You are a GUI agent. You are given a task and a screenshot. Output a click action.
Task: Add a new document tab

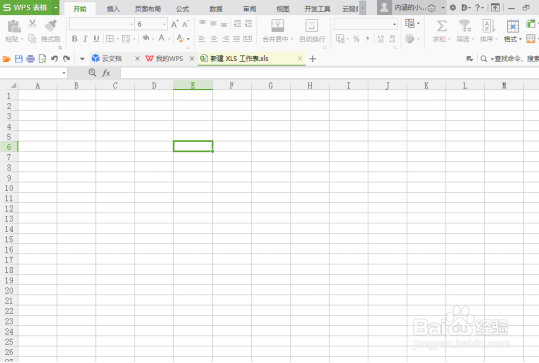pyautogui.click(x=312, y=59)
